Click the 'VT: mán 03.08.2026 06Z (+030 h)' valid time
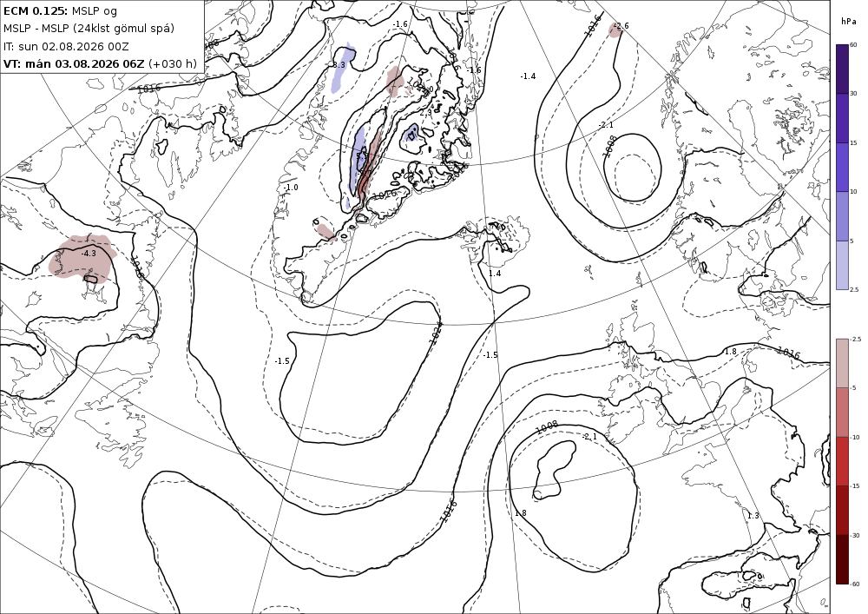Image resolution: width=868 pixels, height=614 pixels. tap(100, 63)
